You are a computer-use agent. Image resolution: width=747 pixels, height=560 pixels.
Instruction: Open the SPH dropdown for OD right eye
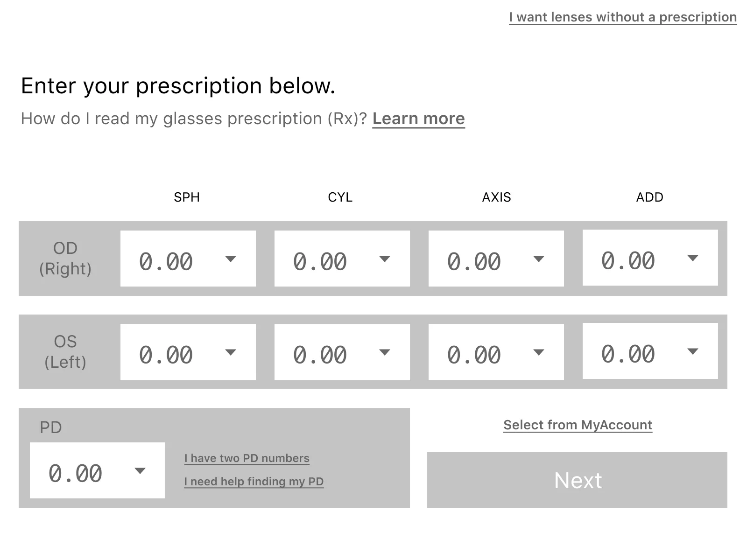point(232,258)
